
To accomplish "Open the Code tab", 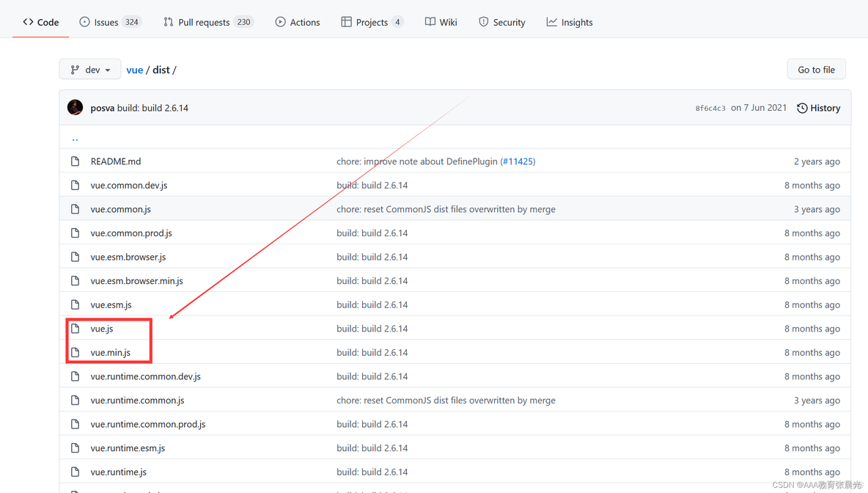I will click(41, 22).
